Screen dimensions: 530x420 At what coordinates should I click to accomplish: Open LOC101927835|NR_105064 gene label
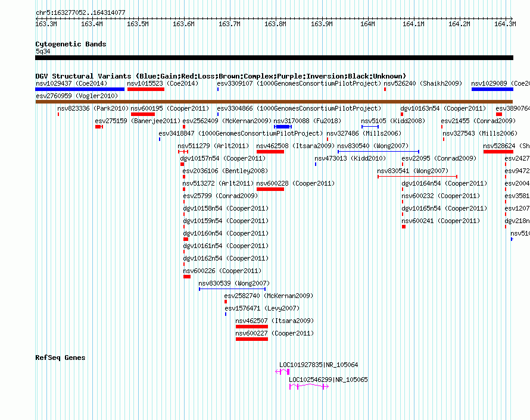point(319,365)
